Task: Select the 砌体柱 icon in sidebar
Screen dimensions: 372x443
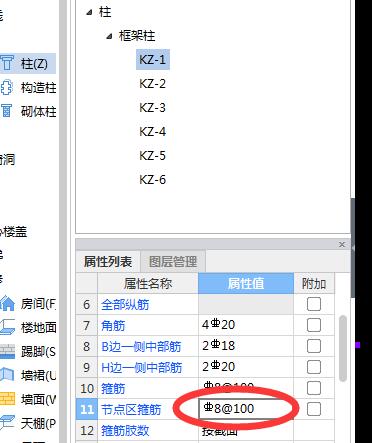Action: [7, 111]
